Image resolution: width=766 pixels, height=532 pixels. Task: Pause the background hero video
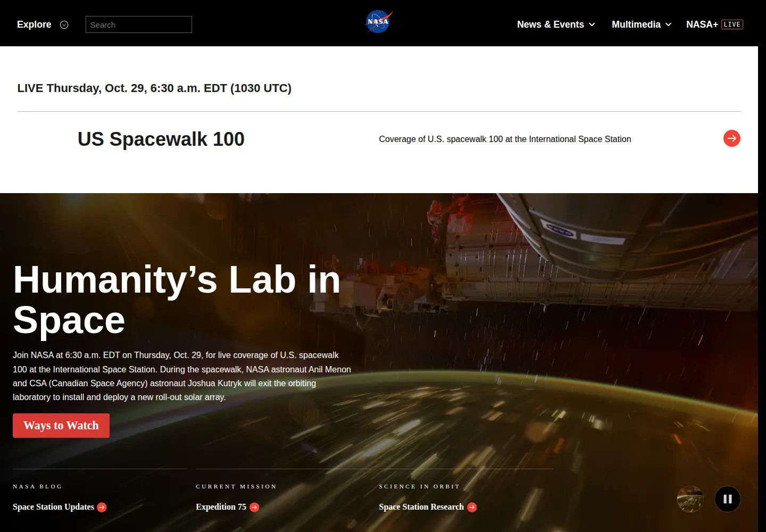728,499
